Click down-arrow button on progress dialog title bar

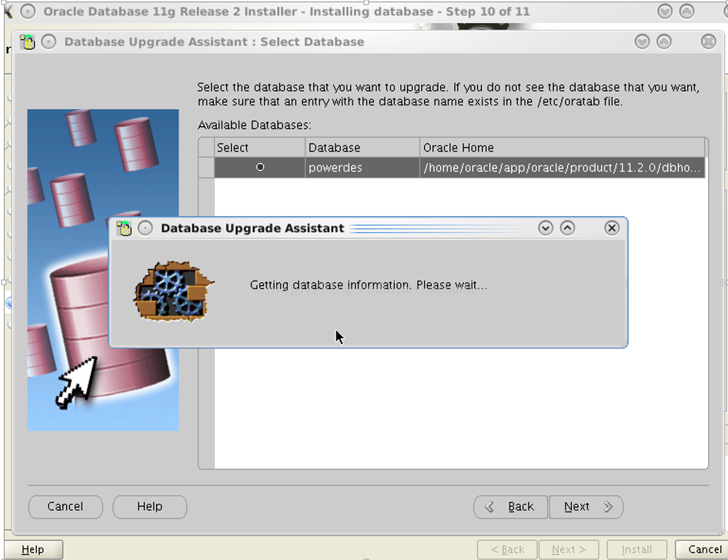pos(546,228)
